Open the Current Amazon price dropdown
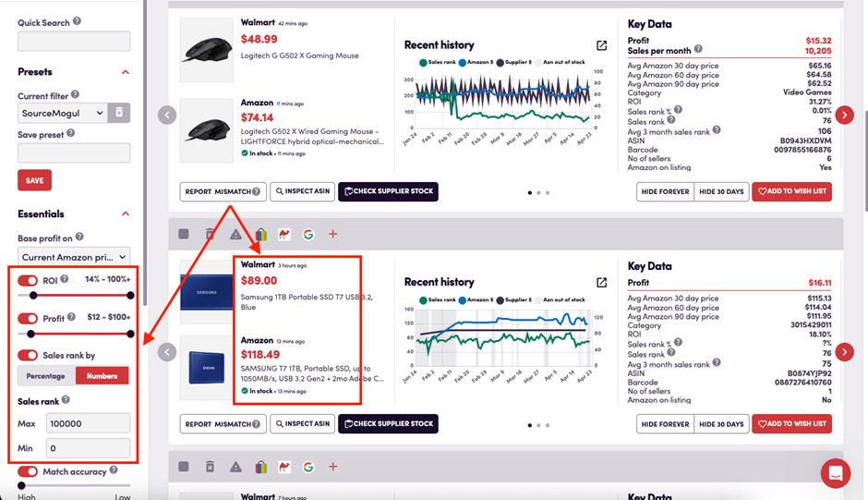868x500 pixels. 74,257
